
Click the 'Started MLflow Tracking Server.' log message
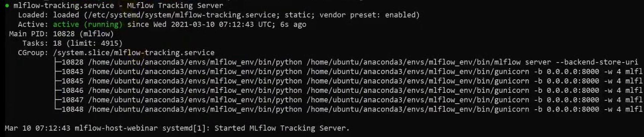tap(282, 128)
